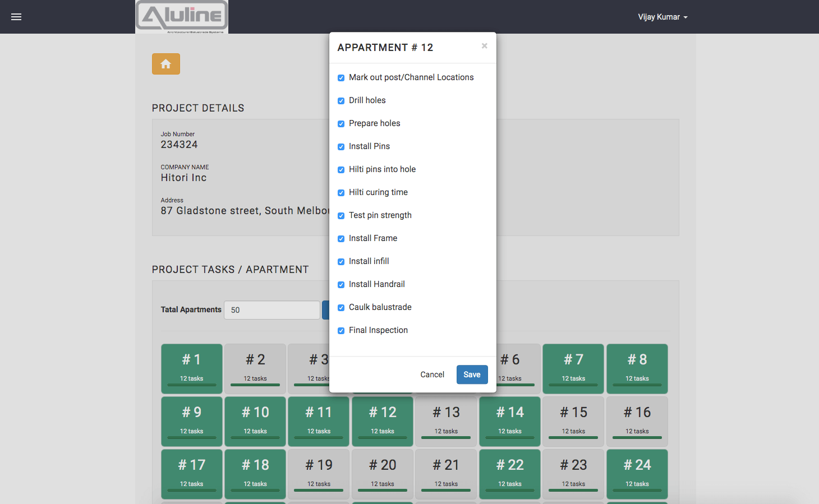Select apartment # 7 tile
The image size is (819, 504).
(x=573, y=368)
